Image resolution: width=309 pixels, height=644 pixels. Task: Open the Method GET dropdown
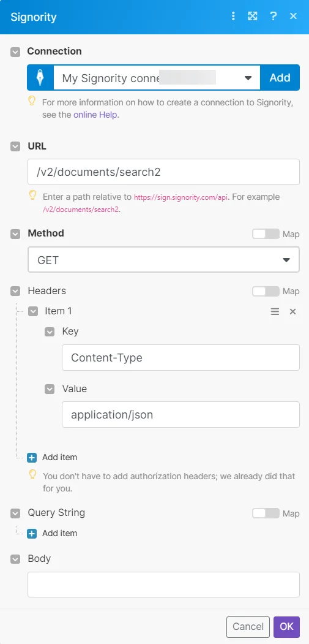[x=163, y=260]
